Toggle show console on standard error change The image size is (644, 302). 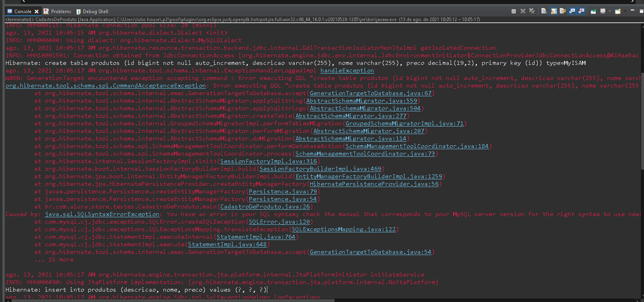(581, 11)
